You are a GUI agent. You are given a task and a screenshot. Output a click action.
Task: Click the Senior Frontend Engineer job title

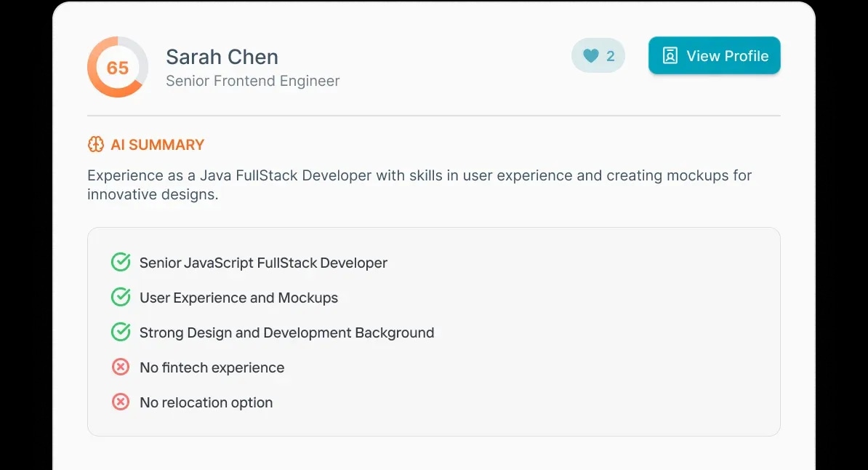[252, 81]
